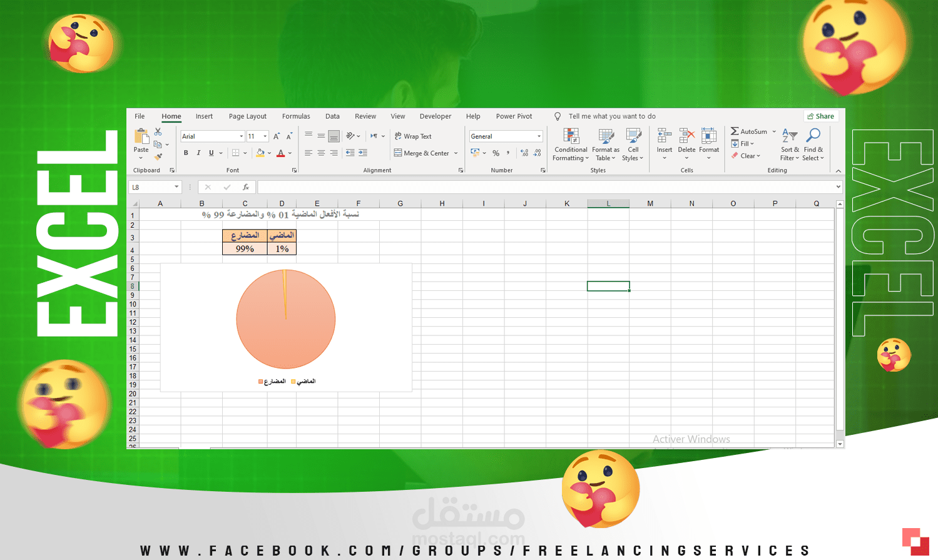Click the fill color bucket icon
This screenshot has height=560, width=938.
tap(260, 153)
